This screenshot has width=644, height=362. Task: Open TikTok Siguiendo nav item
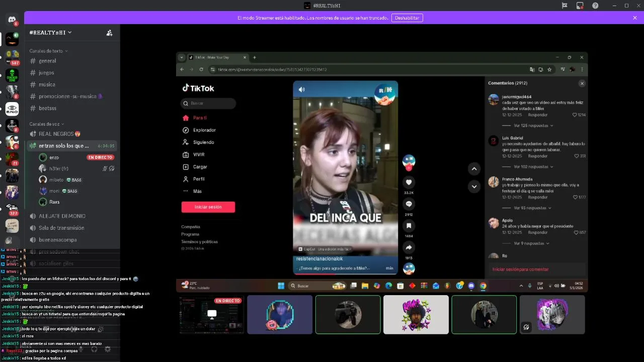[x=198, y=142]
